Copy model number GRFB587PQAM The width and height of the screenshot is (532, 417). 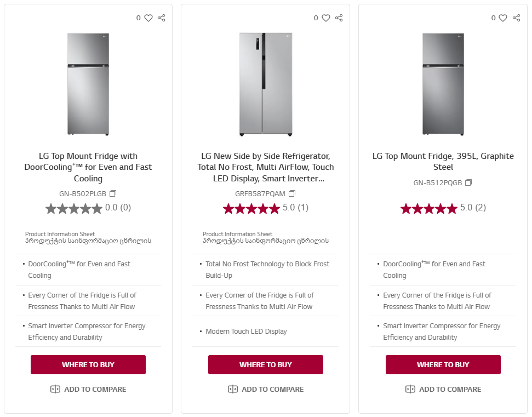[x=292, y=193]
